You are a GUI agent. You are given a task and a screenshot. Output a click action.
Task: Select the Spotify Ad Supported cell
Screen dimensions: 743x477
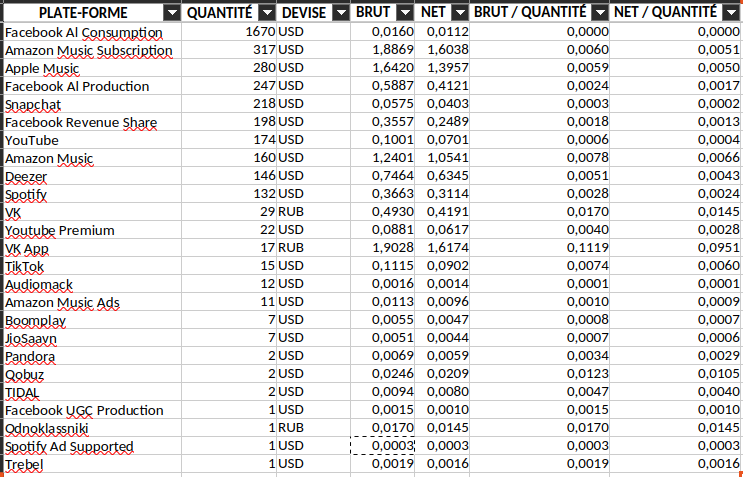click(92, 446)
